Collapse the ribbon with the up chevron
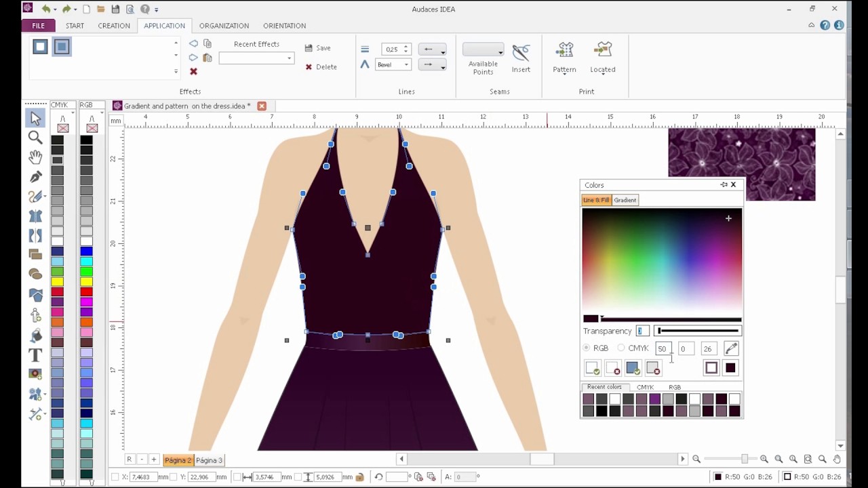 [811, 25]
